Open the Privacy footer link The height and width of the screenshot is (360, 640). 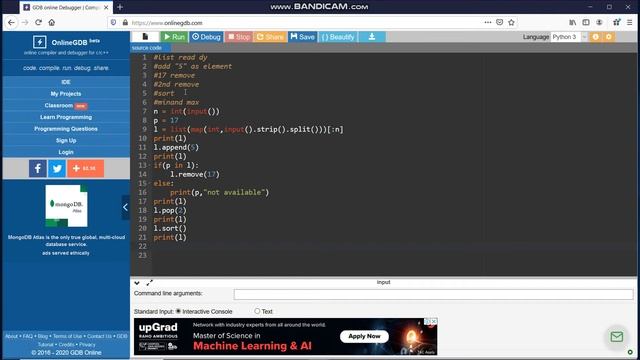coord(87,344)
